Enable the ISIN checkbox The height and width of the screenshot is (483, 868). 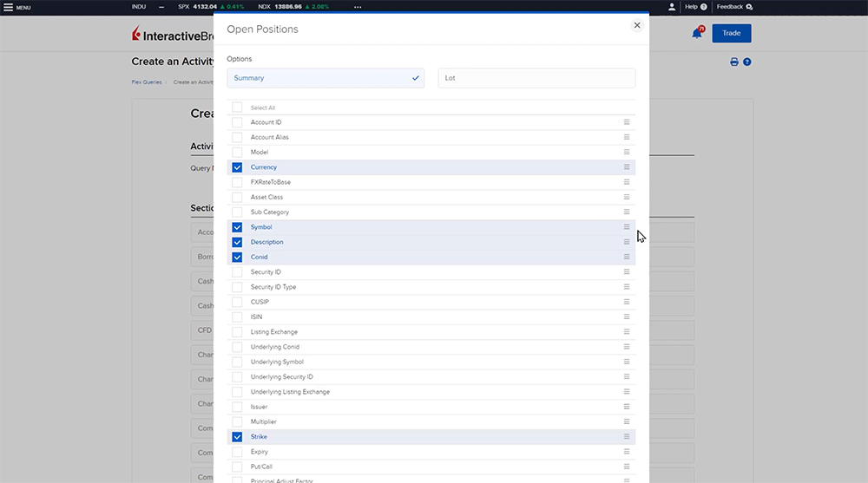pos(237,317)
